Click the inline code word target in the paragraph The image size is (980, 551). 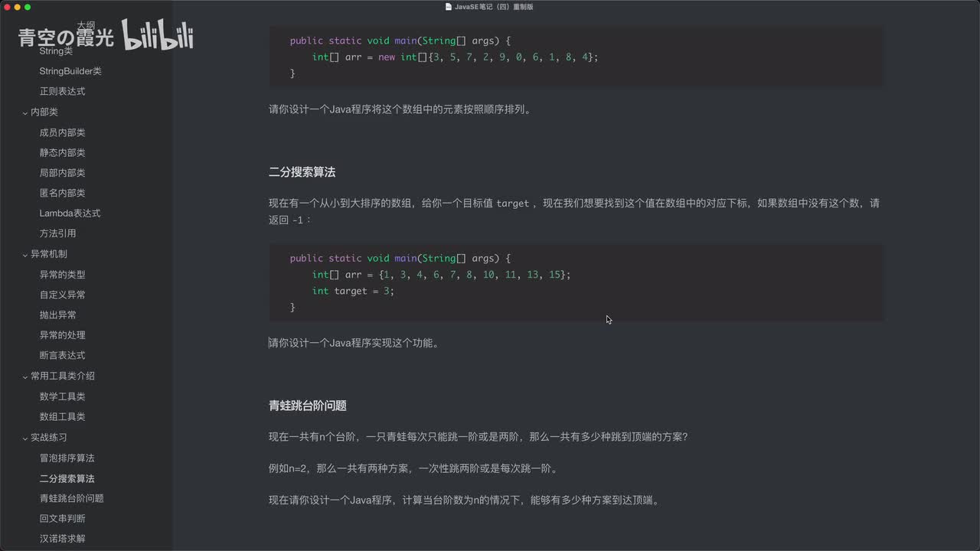pyautogui.click(x=513, y=204)
